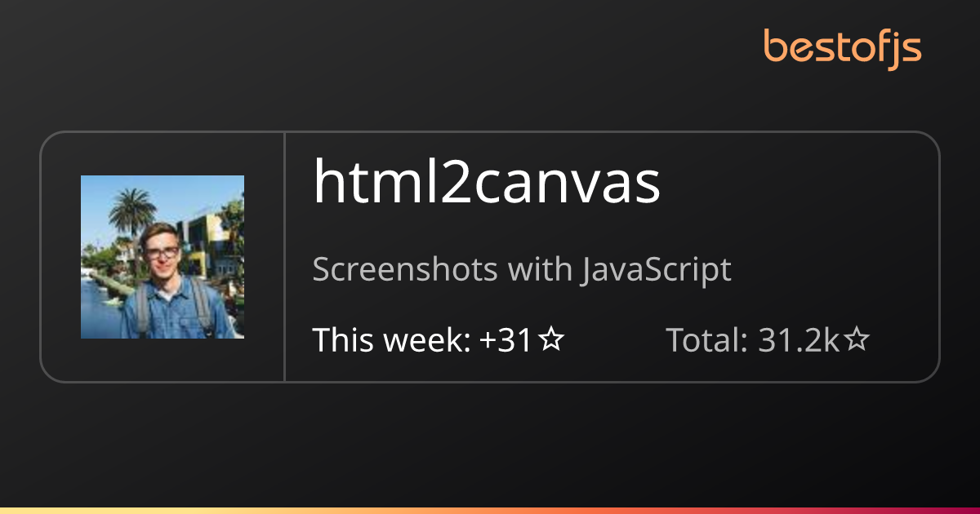Click the word "Screenshots" in the description

pyautogui.click(x=405, y=270)
